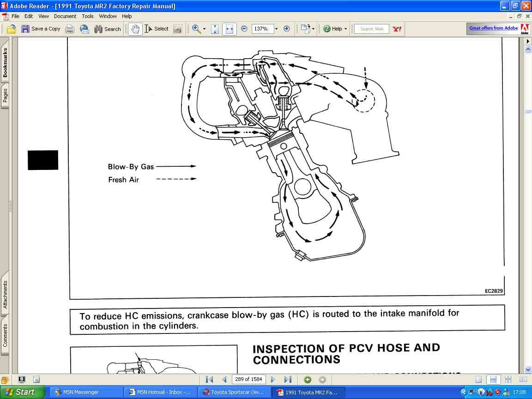Viewport: 532px width, 399px height.
Task: Open the zoom percentage dropdown arrow
Action: point(276,29)
